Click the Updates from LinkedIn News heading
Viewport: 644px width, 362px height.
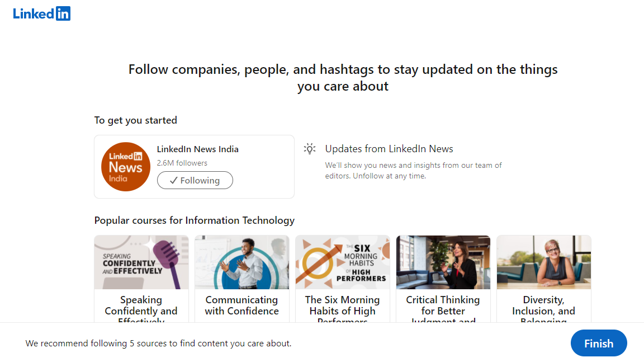point(389,148)
